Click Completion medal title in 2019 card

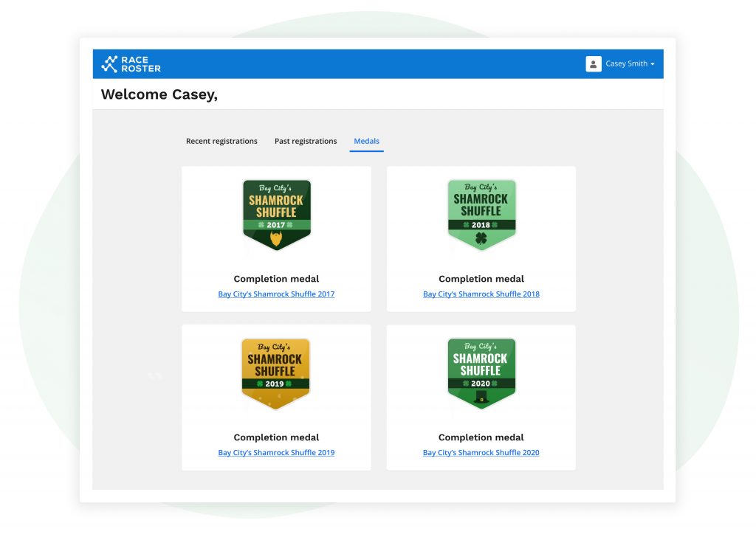point(276,437)
